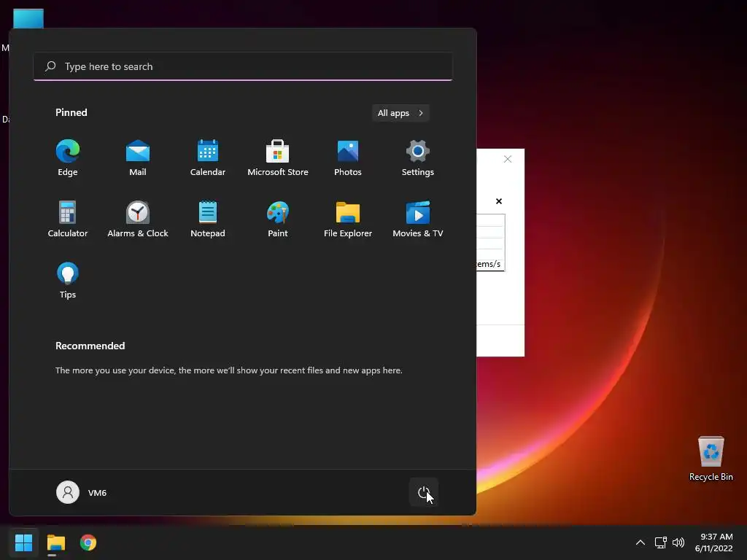Show All apps list
This screenshot has height=560, width=747.
(x=400, y=113)
